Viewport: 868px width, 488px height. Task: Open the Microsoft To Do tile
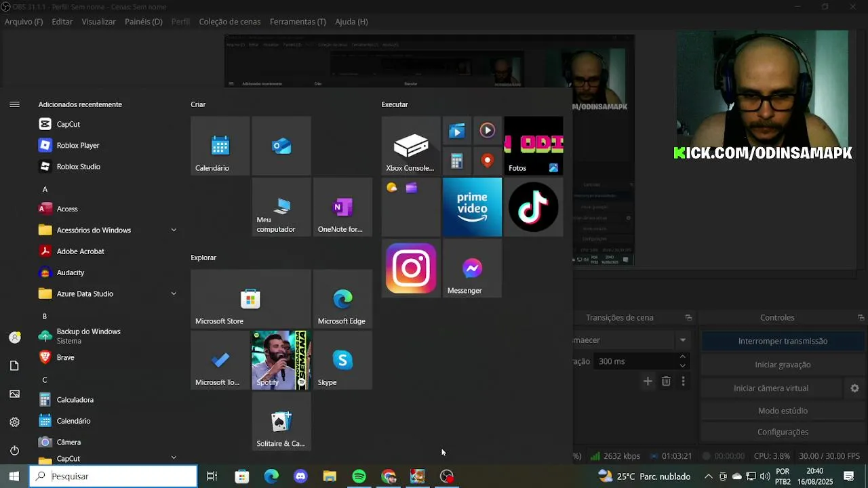[220, 360]
